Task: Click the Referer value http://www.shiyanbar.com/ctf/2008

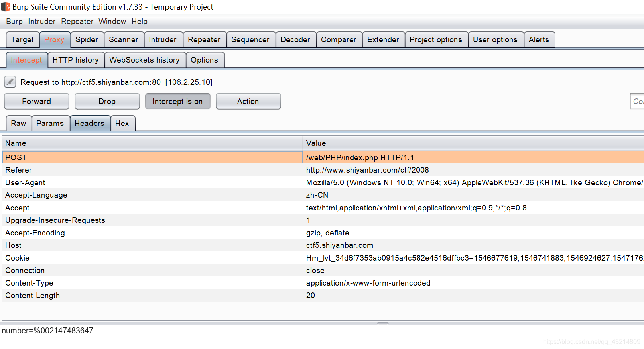Action: (x=474, y=170)
